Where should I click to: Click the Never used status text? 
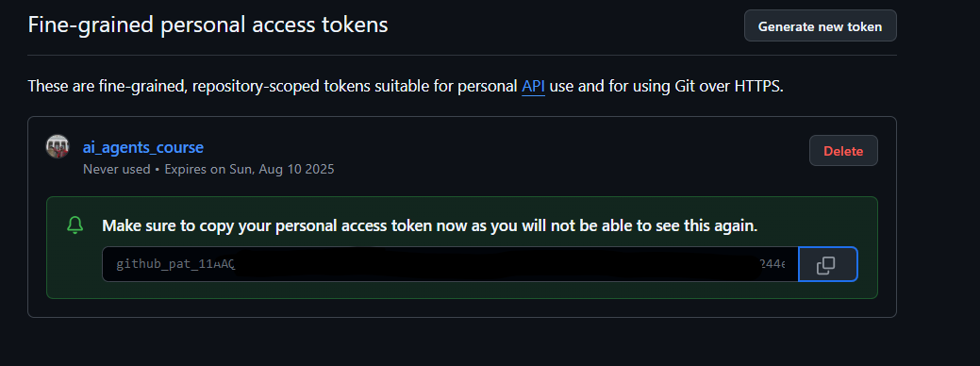pos(117,169)
